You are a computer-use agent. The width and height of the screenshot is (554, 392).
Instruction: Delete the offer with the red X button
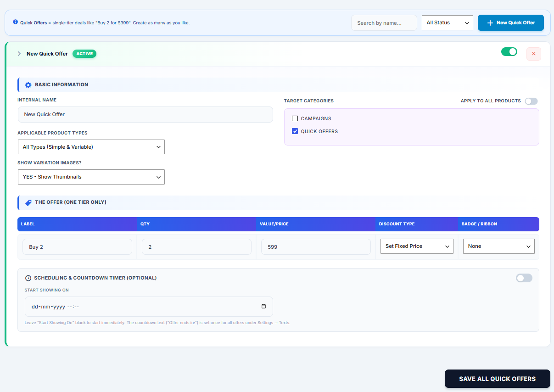(533, 54)
